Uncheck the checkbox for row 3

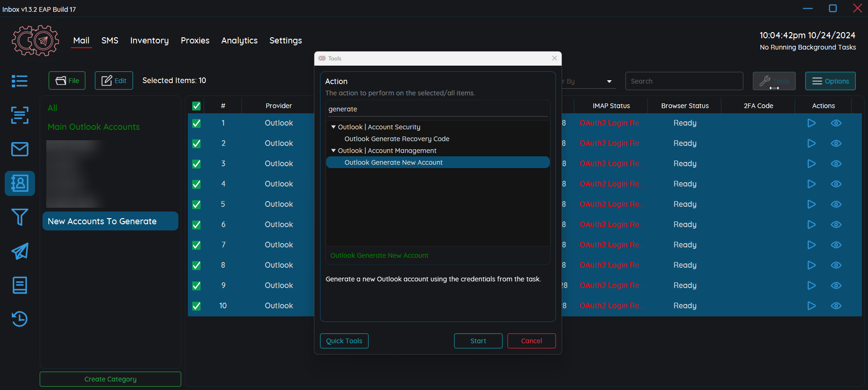[196, 164]
